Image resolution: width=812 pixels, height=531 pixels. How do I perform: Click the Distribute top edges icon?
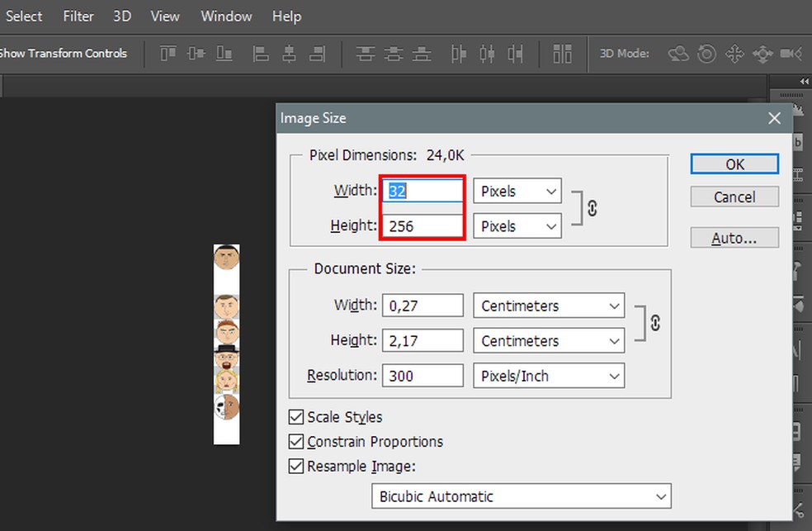point(366,54)
